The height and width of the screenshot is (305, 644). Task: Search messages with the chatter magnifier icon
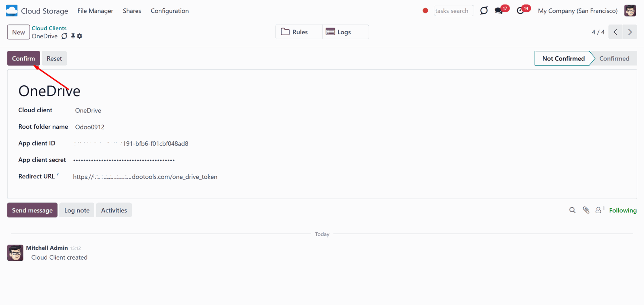[x=572, y=210]
